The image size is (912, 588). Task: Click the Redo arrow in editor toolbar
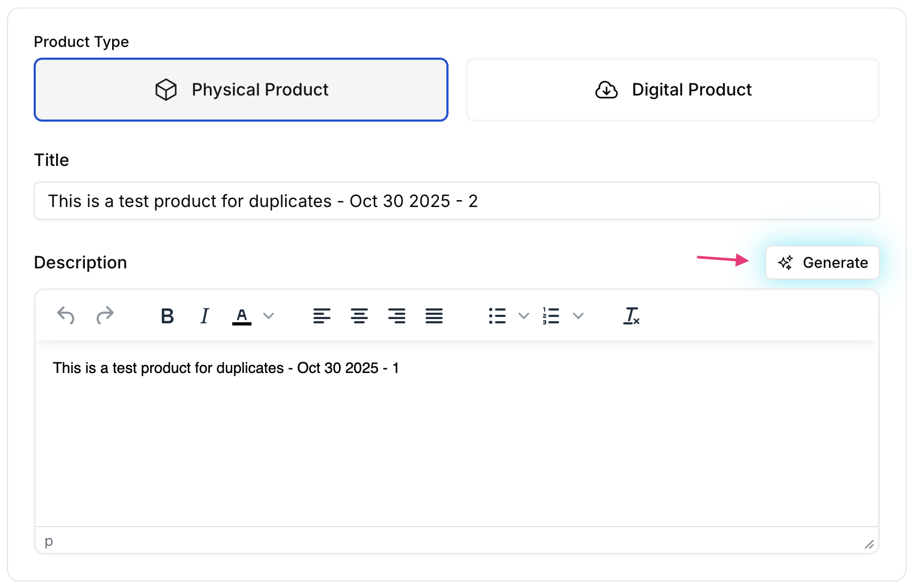coord(105,316)
